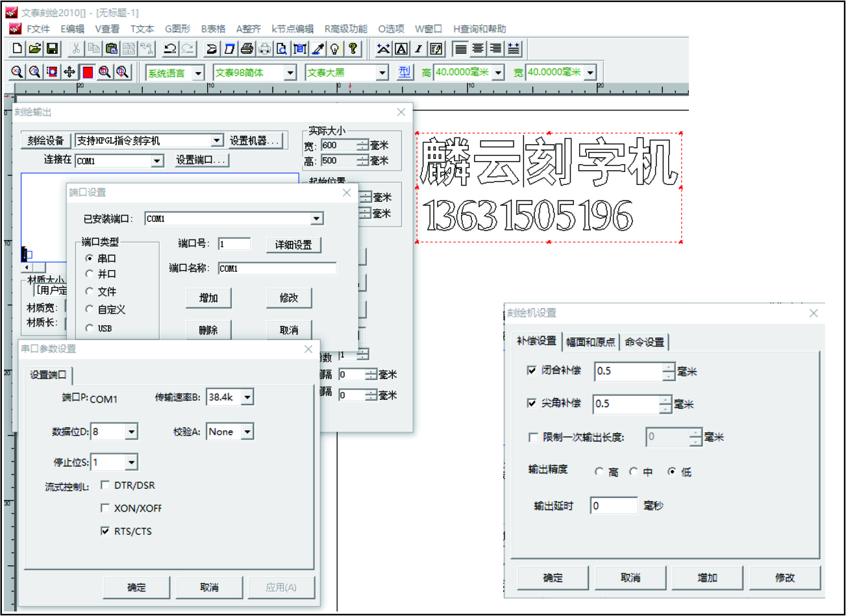846x616 pixels.
Task: Enable DTR/DSR flow control checkbox
Action: coord(105,485)
